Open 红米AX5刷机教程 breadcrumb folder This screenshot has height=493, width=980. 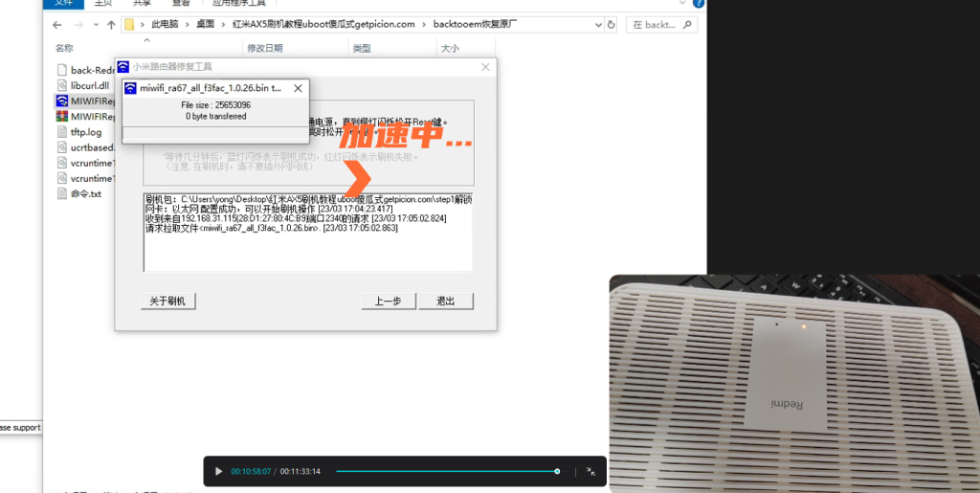pos(323,25)
